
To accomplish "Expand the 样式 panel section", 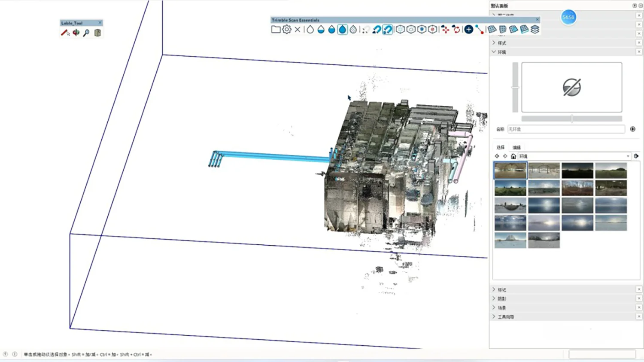I will [x=502, y=43].
